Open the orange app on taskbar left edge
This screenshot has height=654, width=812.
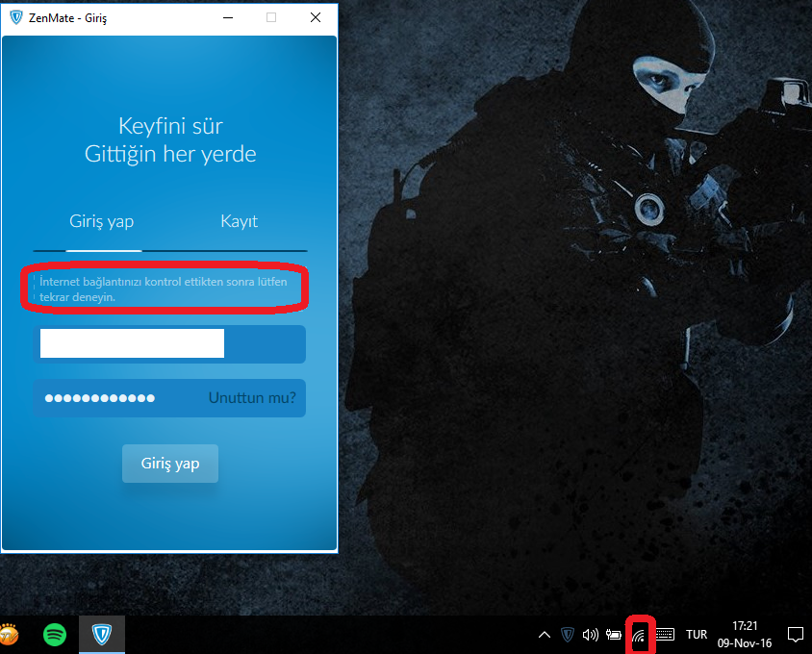tap(9, 635)
